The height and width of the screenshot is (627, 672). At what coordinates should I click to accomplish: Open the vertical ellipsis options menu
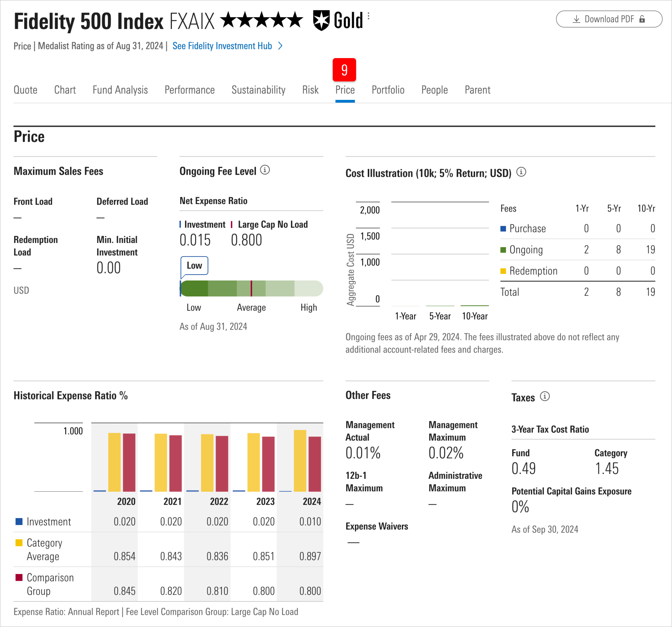tap(368, 16)
